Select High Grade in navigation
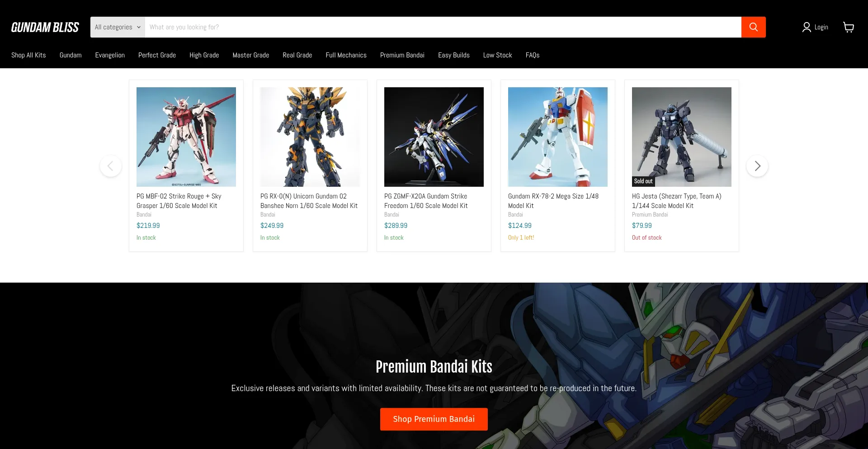Screen dimensions: 868x449 [x=204, y=55]
